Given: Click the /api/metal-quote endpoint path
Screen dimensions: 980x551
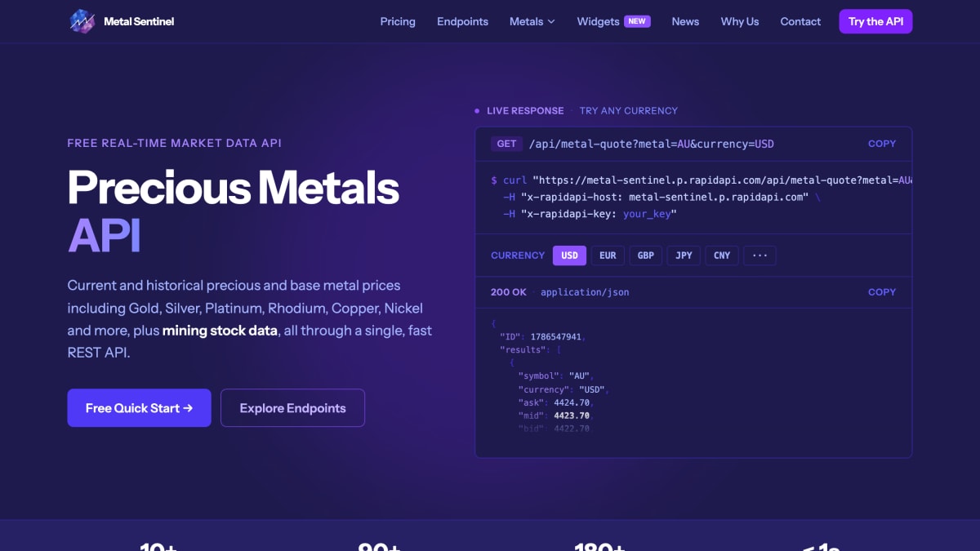Looking at the screenshot, I should (x=652, y=144).
